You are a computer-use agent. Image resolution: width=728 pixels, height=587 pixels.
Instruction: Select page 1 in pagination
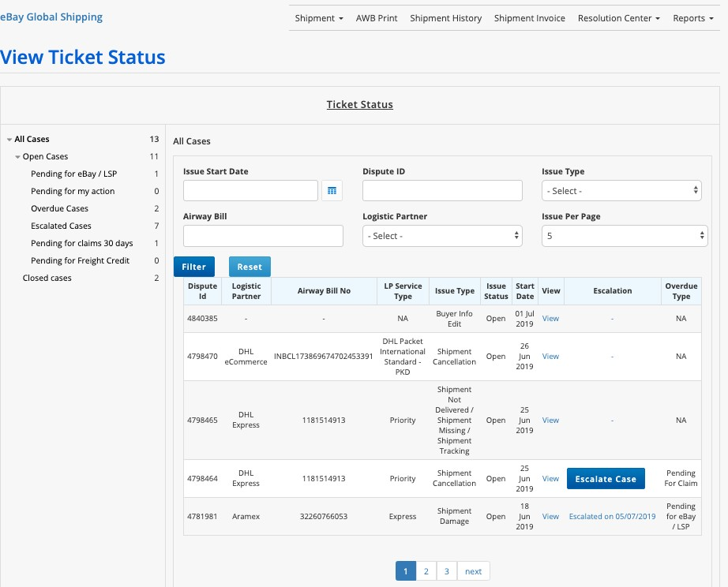click(x=406, y=571)
